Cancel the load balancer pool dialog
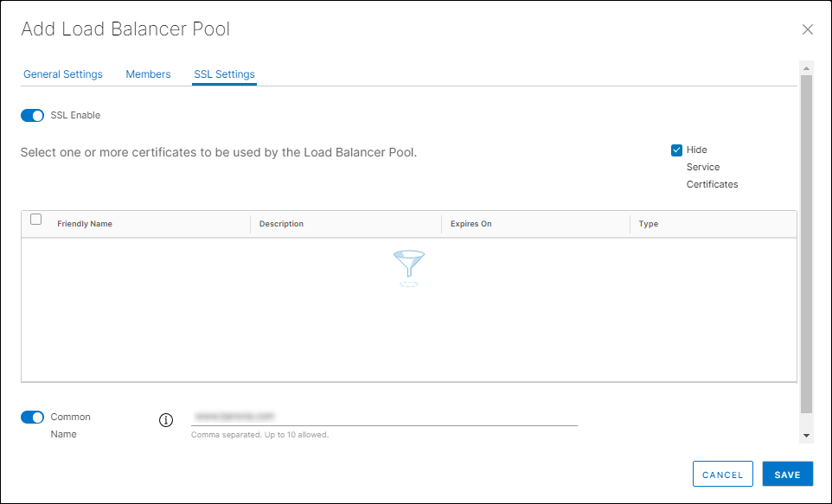Image resolution: width=832 pixels, height=504 pixels. coord(723,474)
